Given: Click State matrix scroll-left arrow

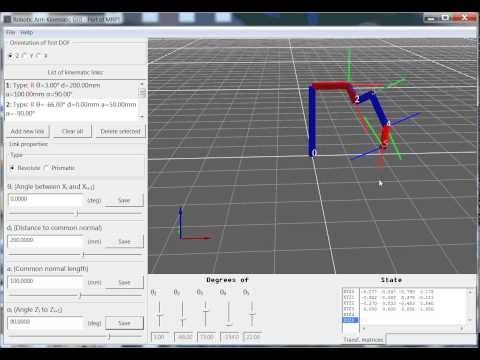Looking at the screenshot, I should 364,328.
